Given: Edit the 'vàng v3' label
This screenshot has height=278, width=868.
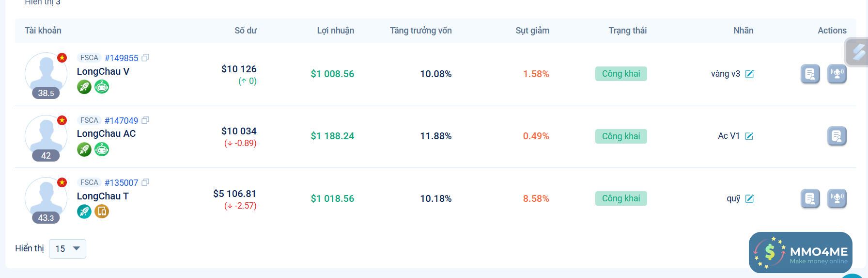Looking at the screenshot, I should click(x=749, y=74).
